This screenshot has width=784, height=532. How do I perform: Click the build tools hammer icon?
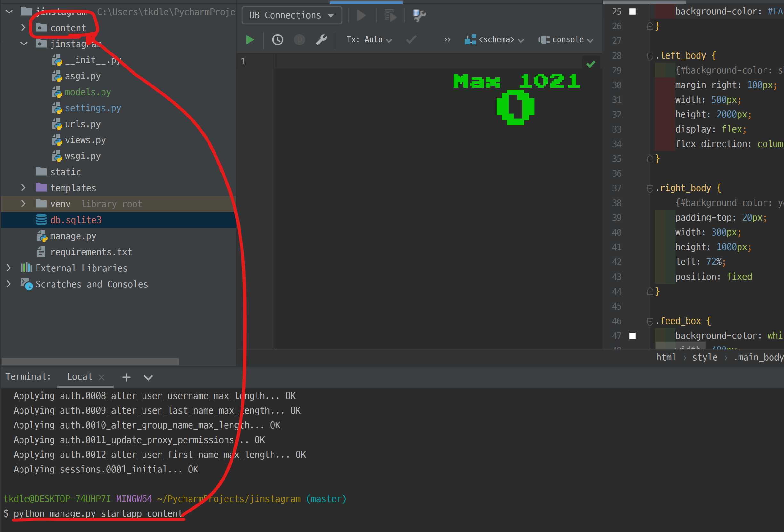pyautogui.click(x=419, y=15)
